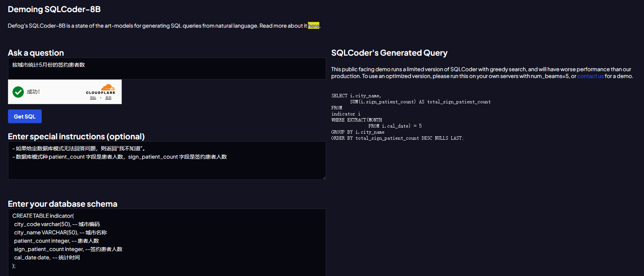Click the 'SELECT i.city_name,' line of generated SQL

coord(356,96)
